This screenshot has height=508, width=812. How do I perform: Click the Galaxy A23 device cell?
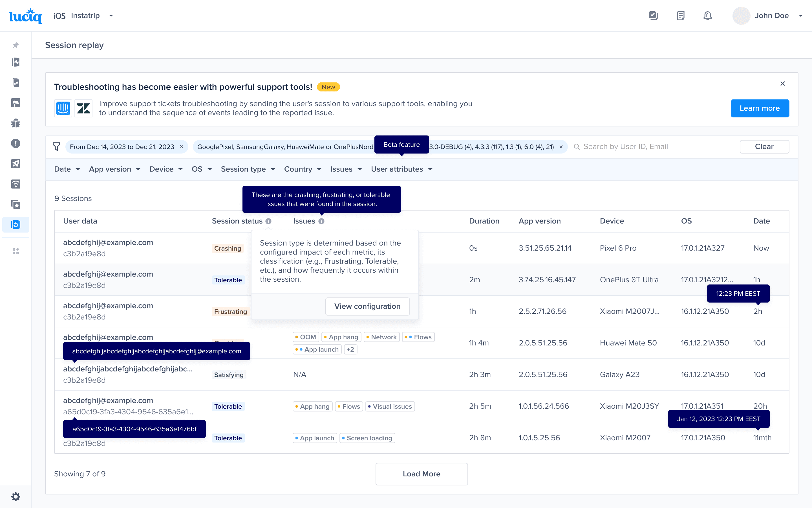pyautogui.click(x=619, y=374)
